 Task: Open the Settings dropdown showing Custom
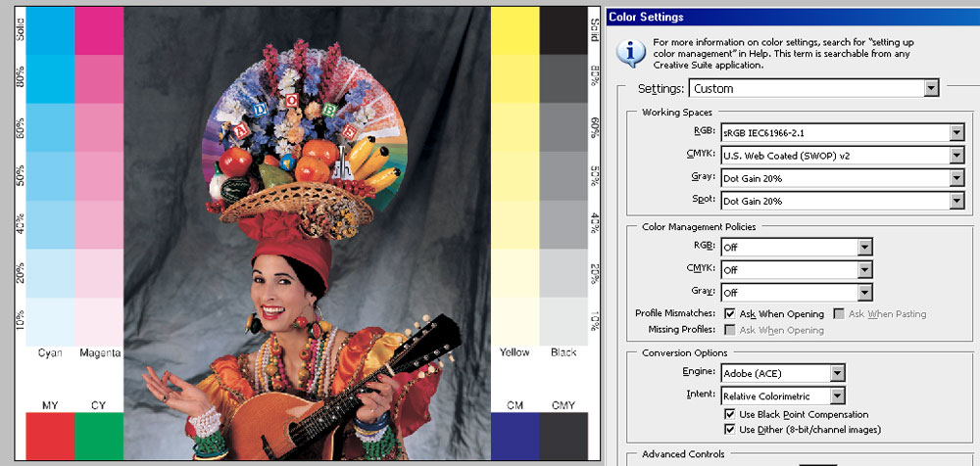pos(813,88)
